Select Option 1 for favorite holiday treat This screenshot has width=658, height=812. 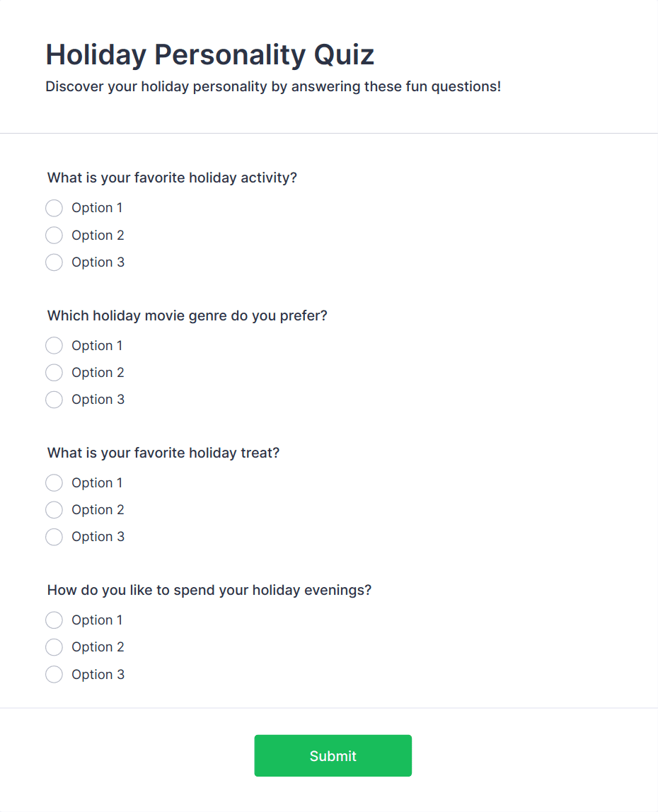point(54,482)
